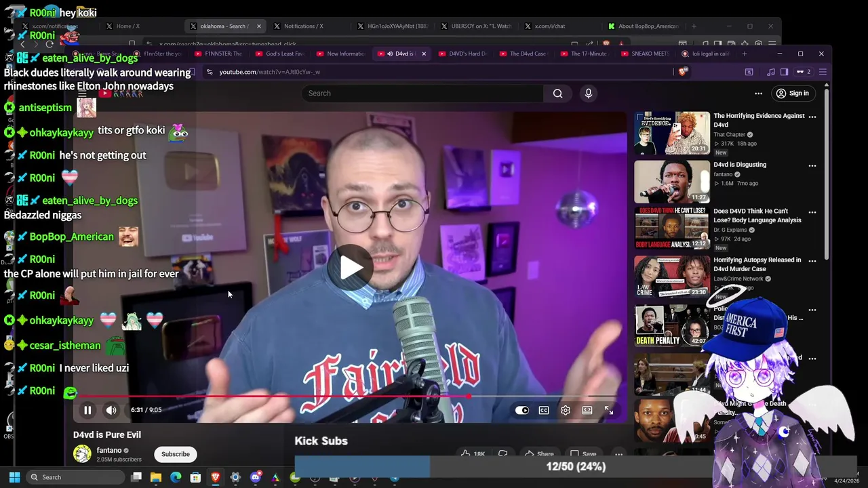The image size is (868, 488).
Task: Click music note media control icon
Action: (771, 72)
